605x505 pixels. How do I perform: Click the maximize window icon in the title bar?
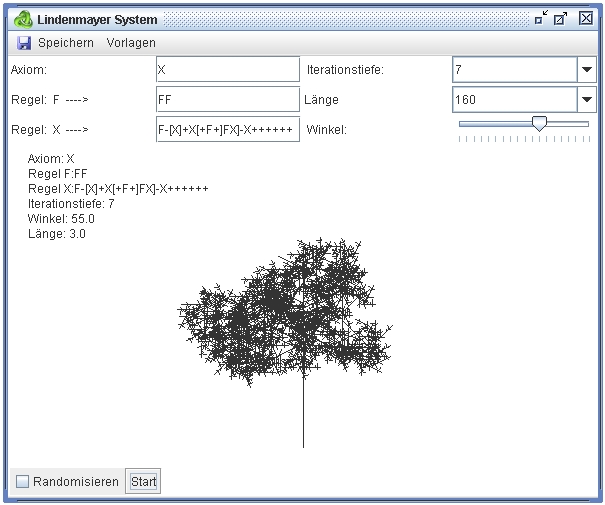560,18
